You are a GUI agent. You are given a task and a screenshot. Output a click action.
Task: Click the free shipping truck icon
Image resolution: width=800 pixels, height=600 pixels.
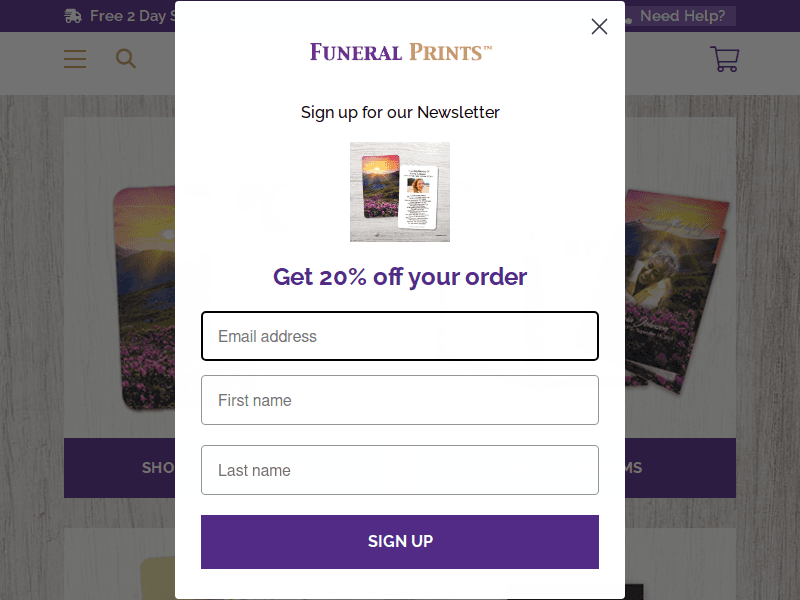pyautogui.click(x=73, y=16)
